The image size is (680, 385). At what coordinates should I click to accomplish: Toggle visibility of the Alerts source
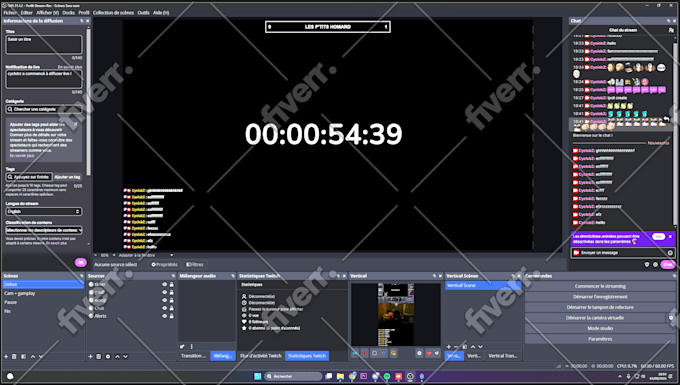click(164, 316)
